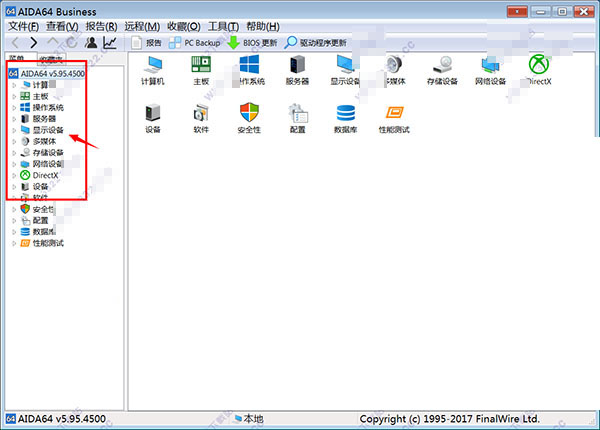Select 软件 in the sidebar tree
This screenshot has width=600, height=430.
pos(34,198)
